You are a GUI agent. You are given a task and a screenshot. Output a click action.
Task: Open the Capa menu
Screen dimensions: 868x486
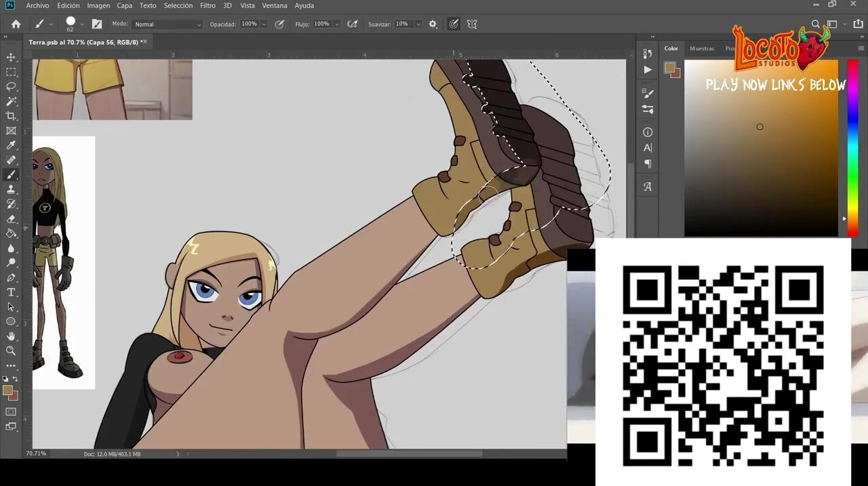(124, 5)
